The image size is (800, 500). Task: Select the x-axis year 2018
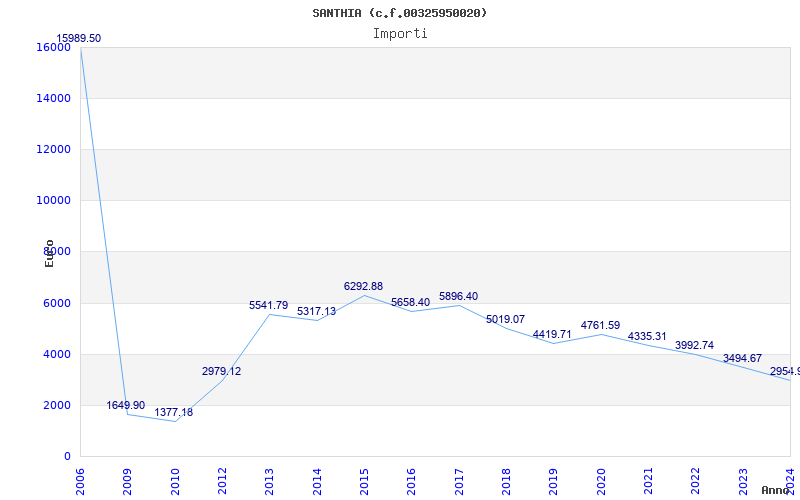(x=506, y=482)
